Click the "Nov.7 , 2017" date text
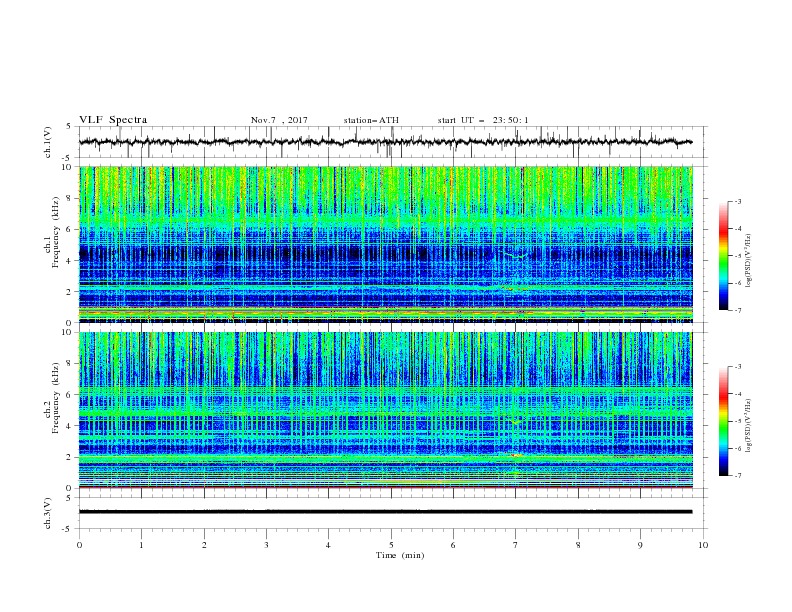This screenshot has height=612, width=792. (x=279, y=120)
